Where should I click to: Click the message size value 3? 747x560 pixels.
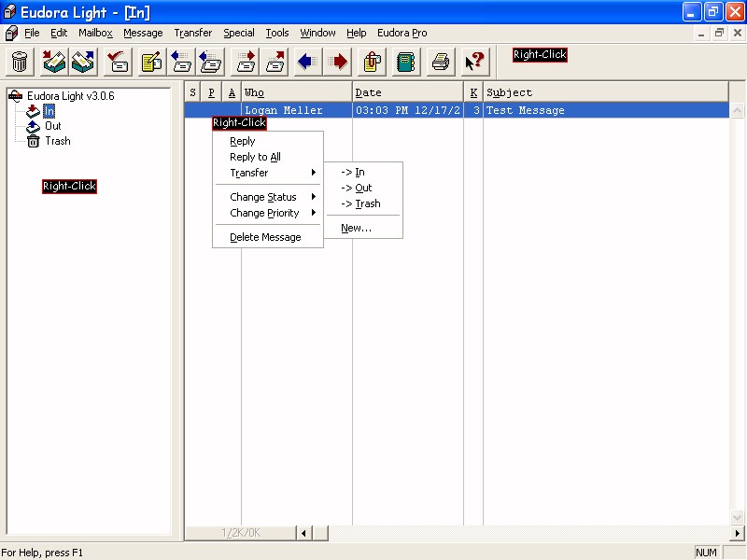tap(476, 110)
